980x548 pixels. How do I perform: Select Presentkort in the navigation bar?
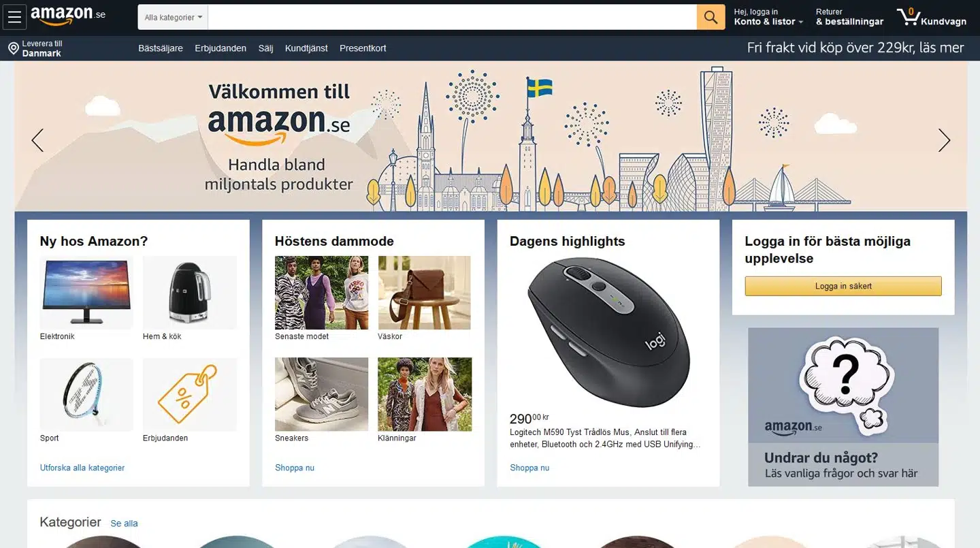click(363, 48)
